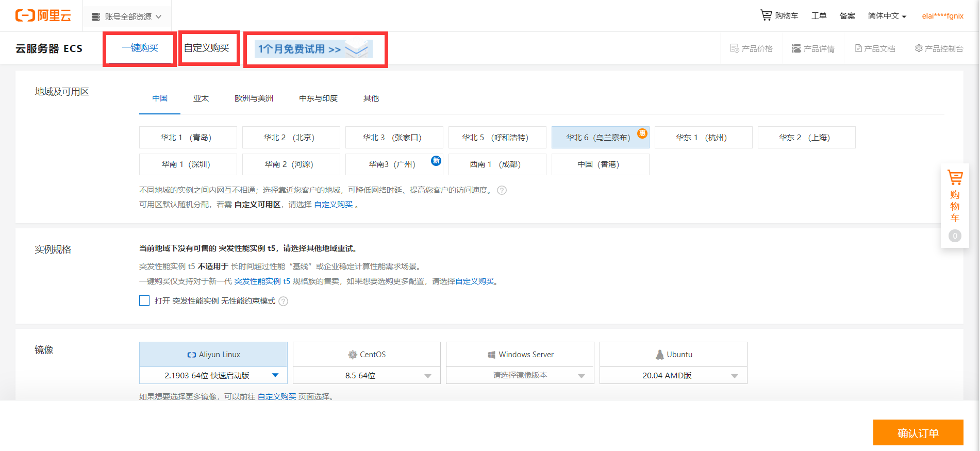Select the Aliyun Linux image
Viewport: 980px width, 451px height.
pos(213,355)
